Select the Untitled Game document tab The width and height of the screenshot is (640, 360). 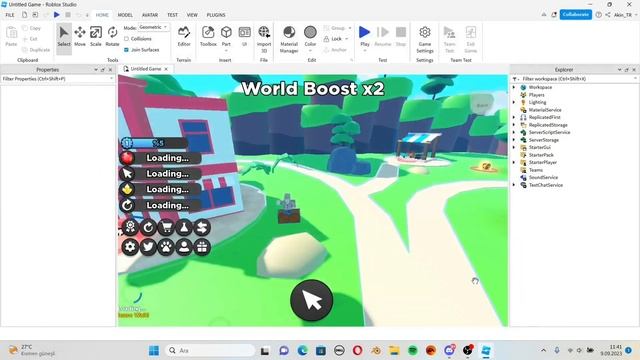[x=146, y=69]
